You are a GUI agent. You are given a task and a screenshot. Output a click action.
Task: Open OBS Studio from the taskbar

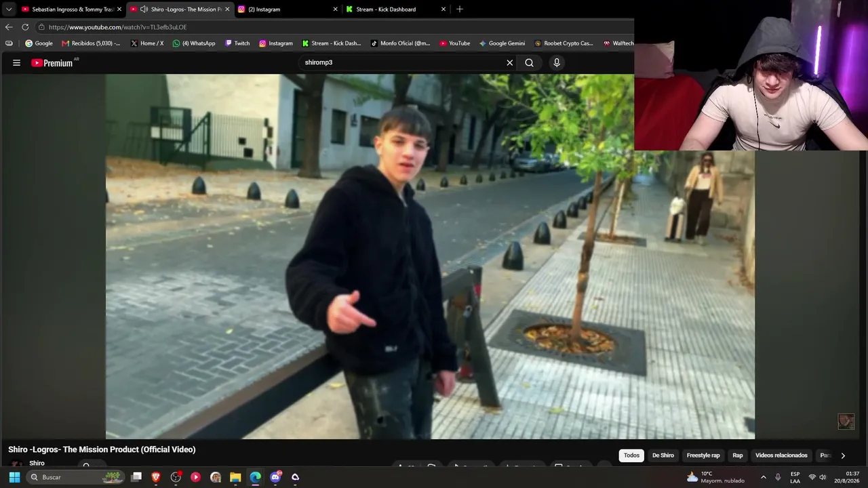pos(176,477)
